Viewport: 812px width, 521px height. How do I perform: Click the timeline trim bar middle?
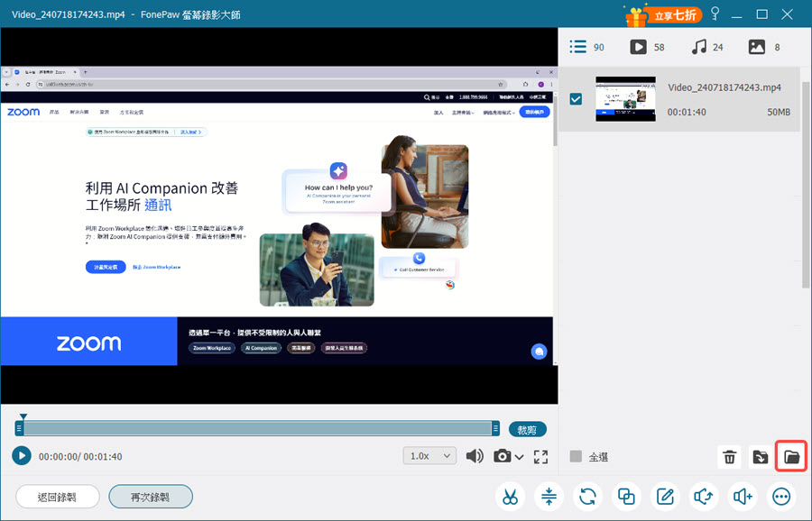[x=257, y=428]
